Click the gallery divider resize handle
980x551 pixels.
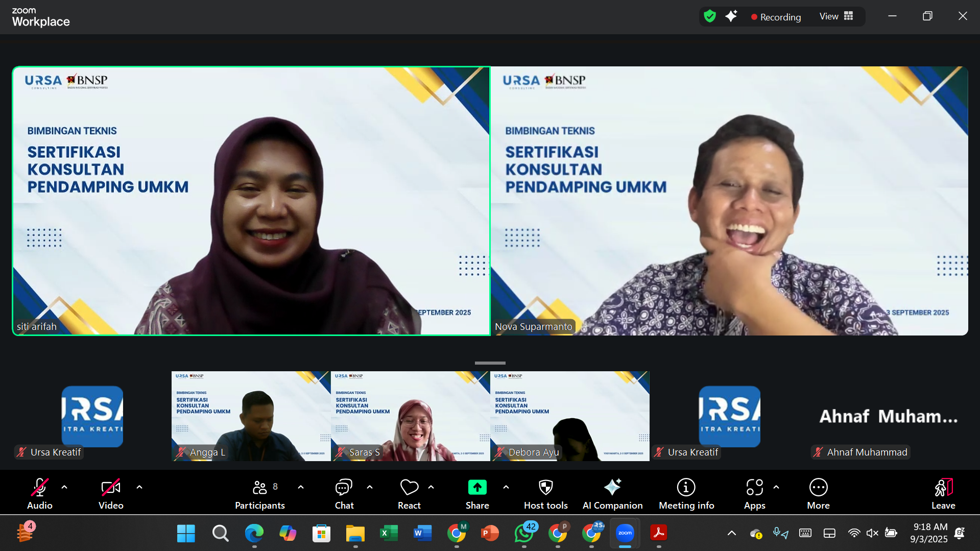click(490, 363)
